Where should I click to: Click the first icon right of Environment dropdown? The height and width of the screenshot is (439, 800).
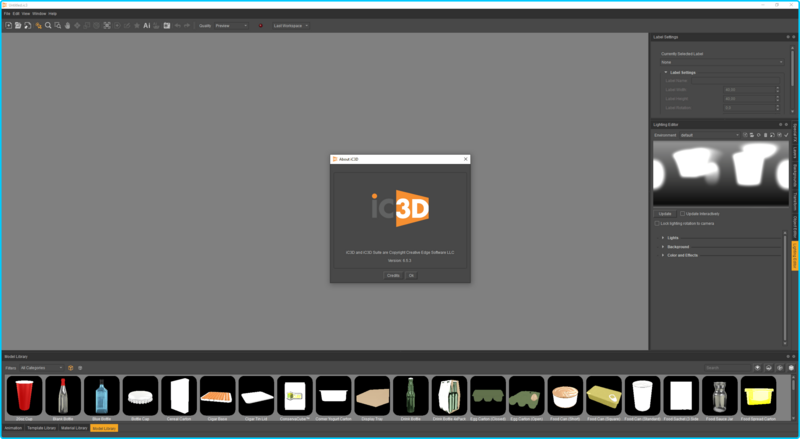coord(745,135)
